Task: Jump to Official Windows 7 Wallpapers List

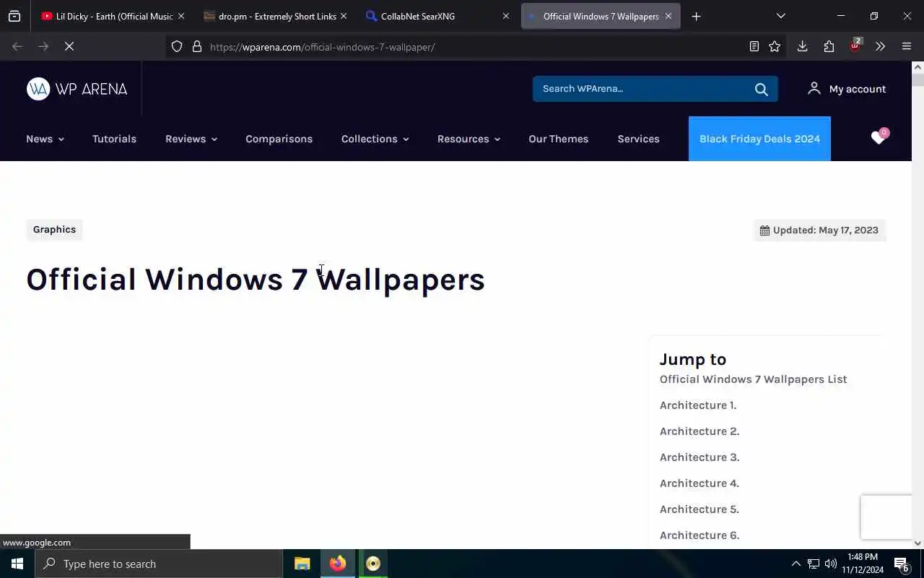Action: pos(753,379)
